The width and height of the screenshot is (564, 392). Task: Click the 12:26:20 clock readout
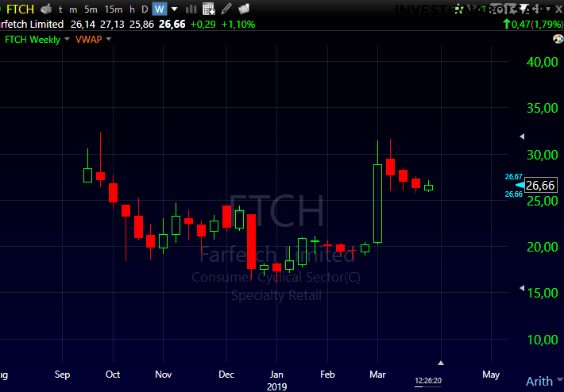[428, 381]
